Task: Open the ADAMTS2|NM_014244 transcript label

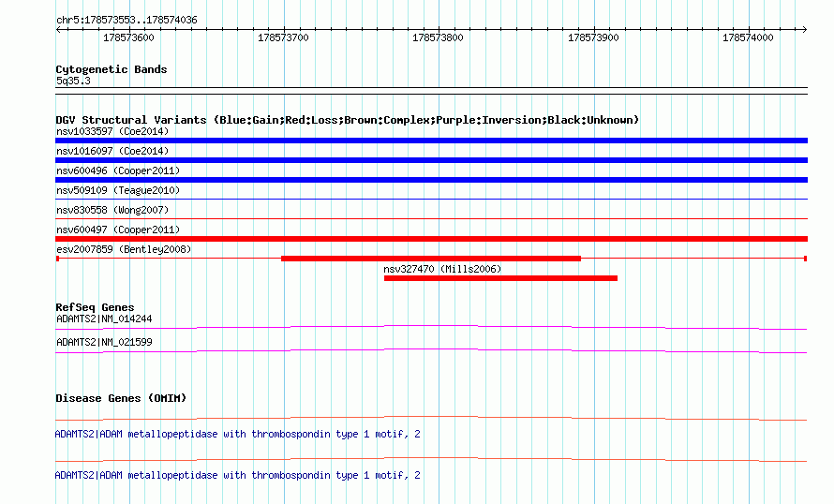Action: tap(104, 319)
